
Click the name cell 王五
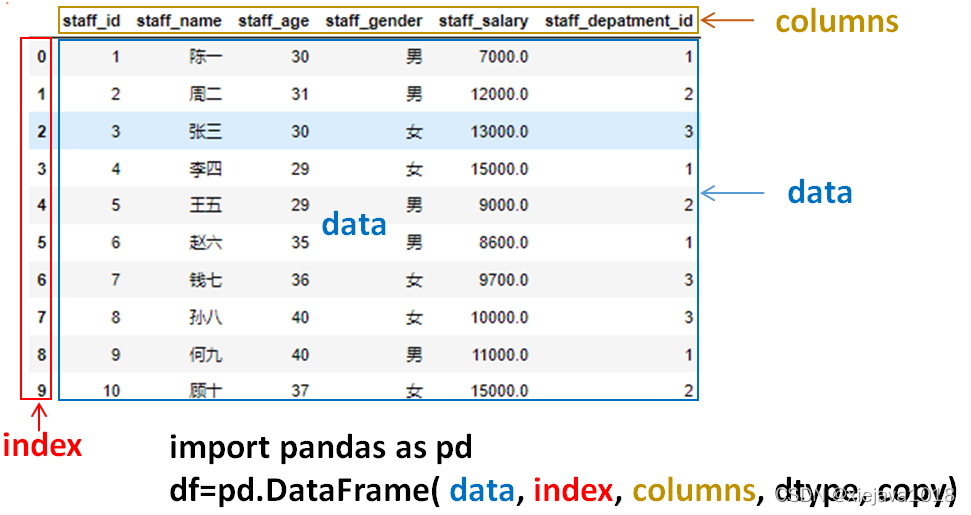(x=206, y=205)
